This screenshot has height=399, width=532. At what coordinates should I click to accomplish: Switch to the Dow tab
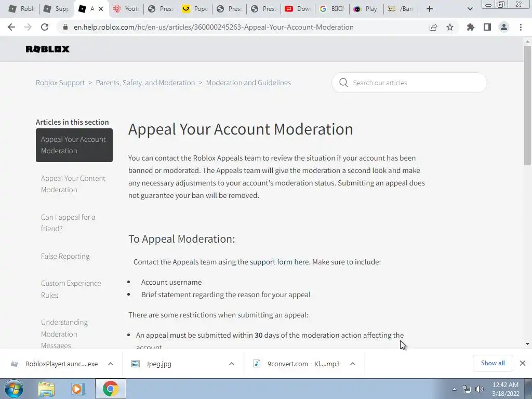[298, 9]
